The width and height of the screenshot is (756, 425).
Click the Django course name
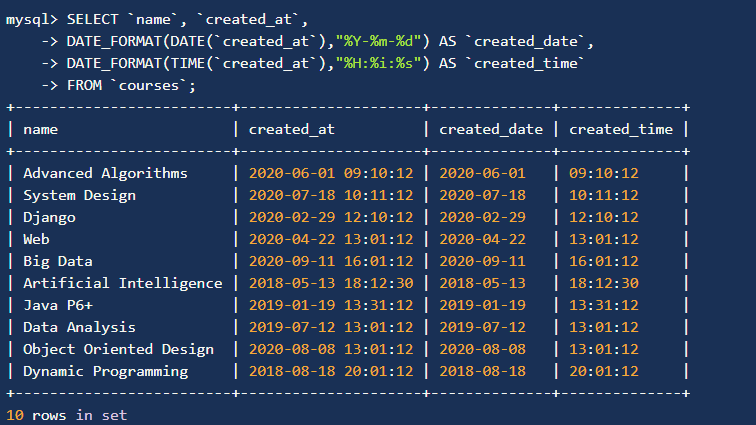(x=49, y=218)
